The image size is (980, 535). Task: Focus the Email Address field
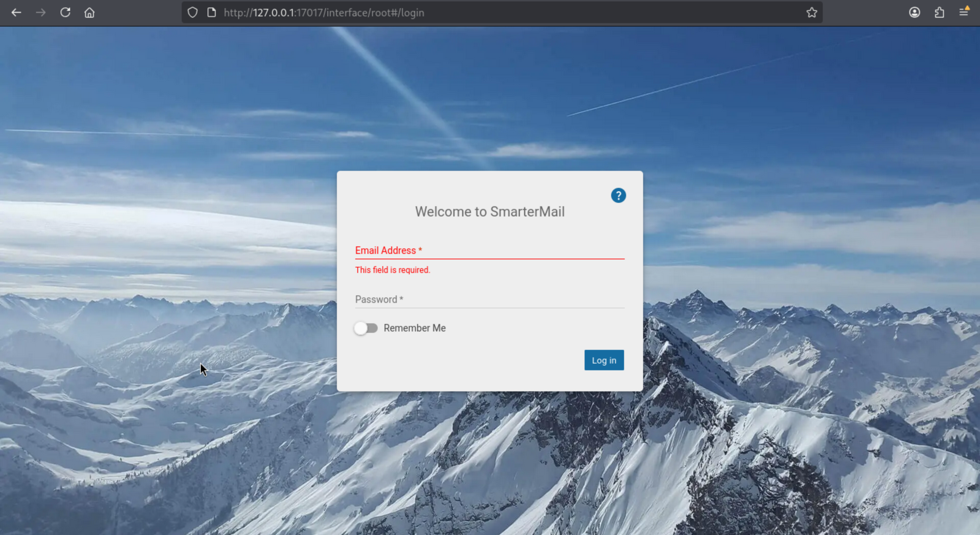(490, 250)
